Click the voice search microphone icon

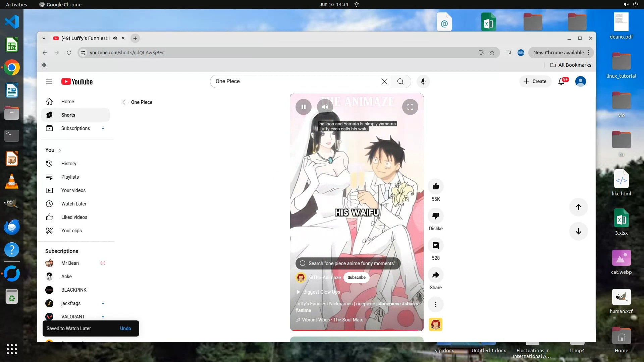point(423,81)
